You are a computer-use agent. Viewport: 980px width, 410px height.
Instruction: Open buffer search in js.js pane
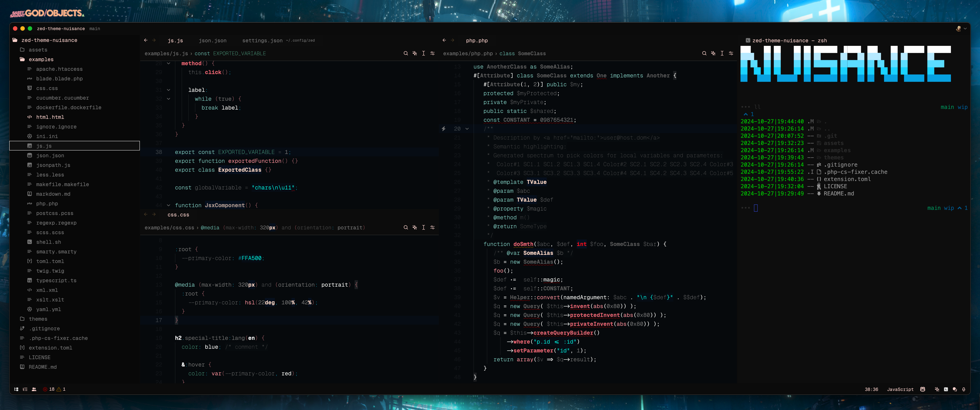pos(405,53)
